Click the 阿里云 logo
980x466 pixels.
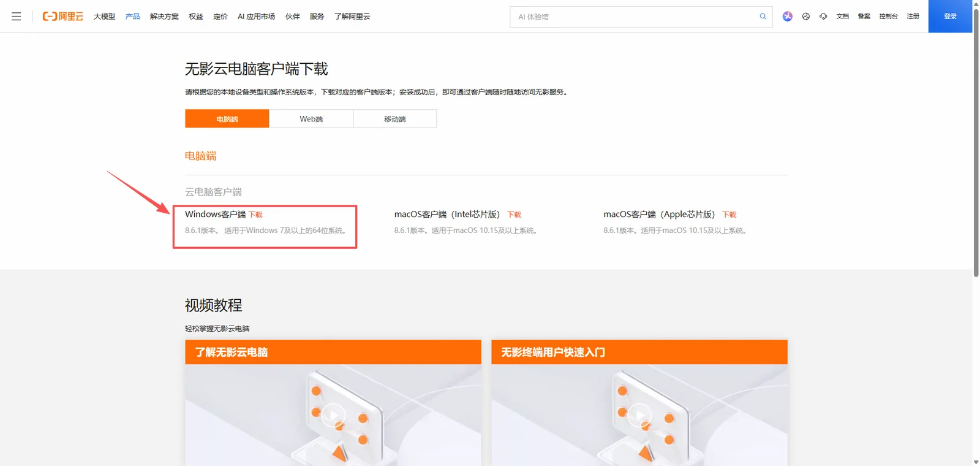62,17
